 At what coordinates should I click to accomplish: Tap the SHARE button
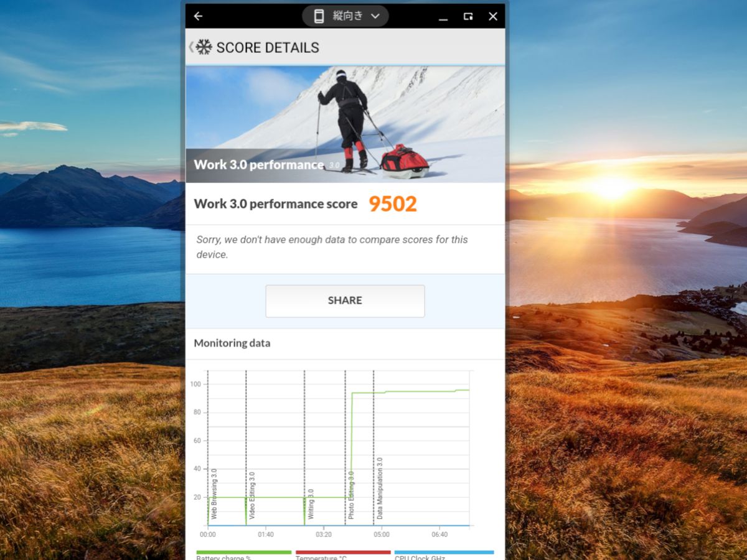pyautogui.click(x=345, y=301)
